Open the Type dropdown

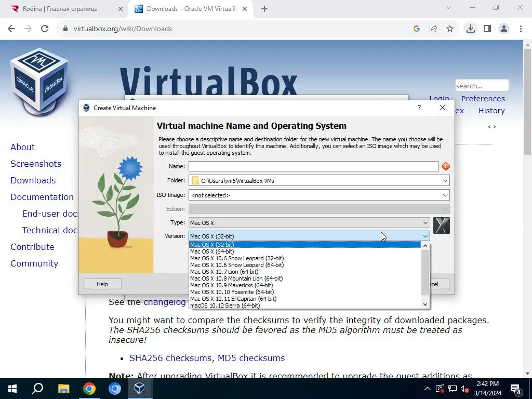tap(425, 222)
